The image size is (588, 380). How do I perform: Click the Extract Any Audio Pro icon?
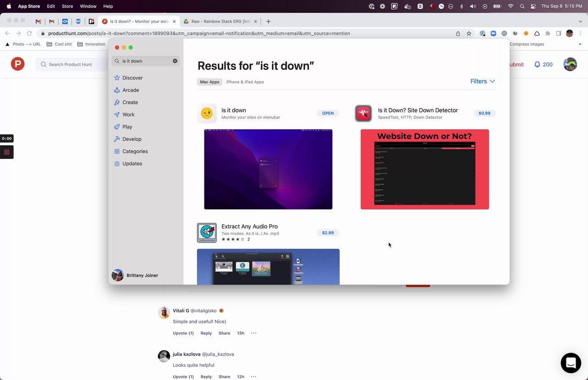(207, 233)
